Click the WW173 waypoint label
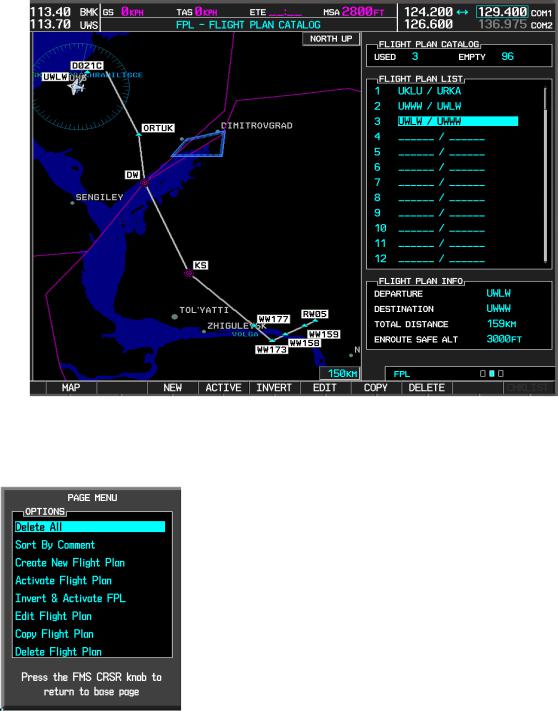 click(x=272, y=350)
